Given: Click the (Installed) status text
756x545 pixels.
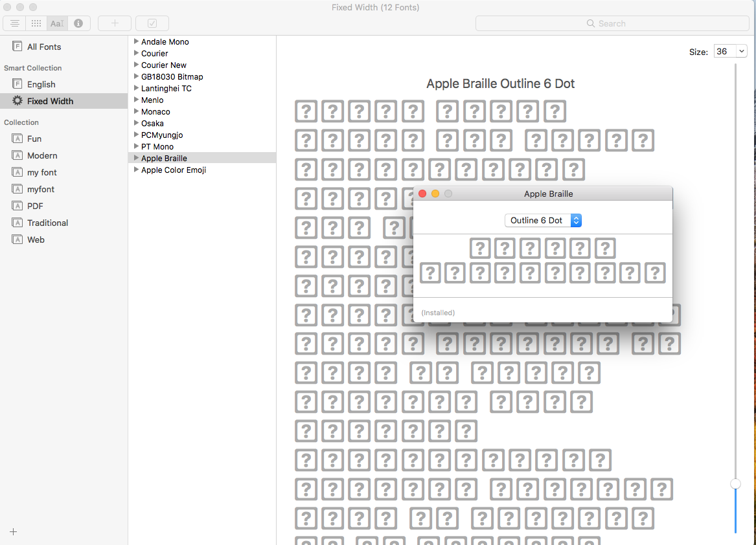Looking at the screenshot, I should point(438,313).
